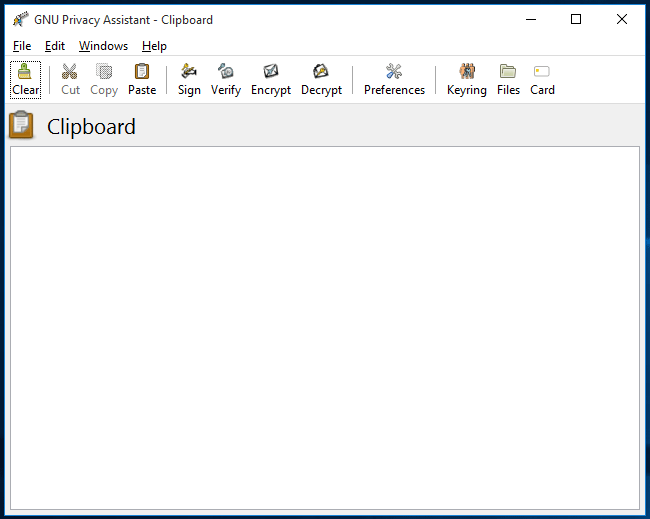The image size is (650, 519).
Task: Sign the text with the Sign tool
Action: [x=189, y=80]
